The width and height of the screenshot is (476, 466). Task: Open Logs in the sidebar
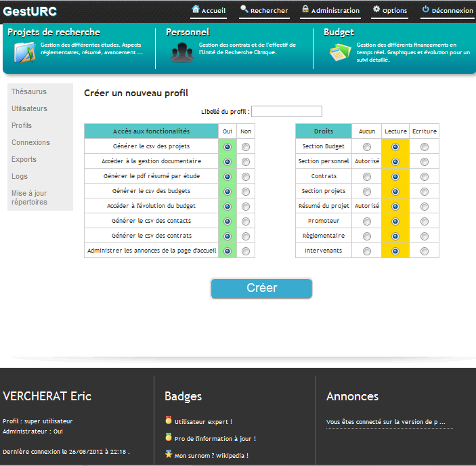pos(20,176)
